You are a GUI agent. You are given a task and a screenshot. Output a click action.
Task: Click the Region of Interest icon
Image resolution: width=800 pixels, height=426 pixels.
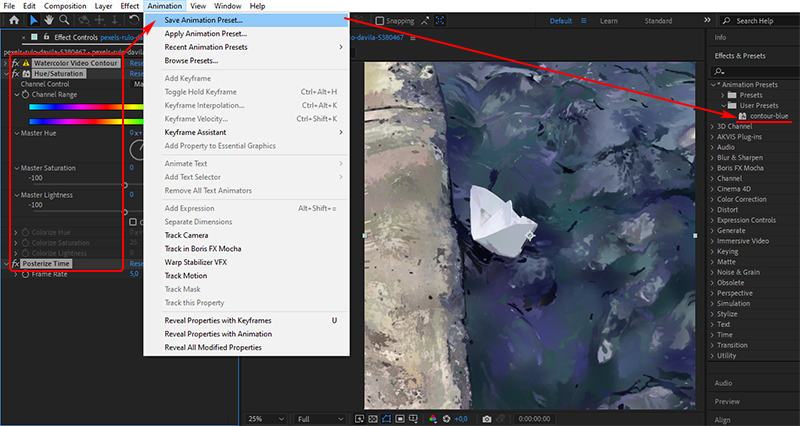400,419
